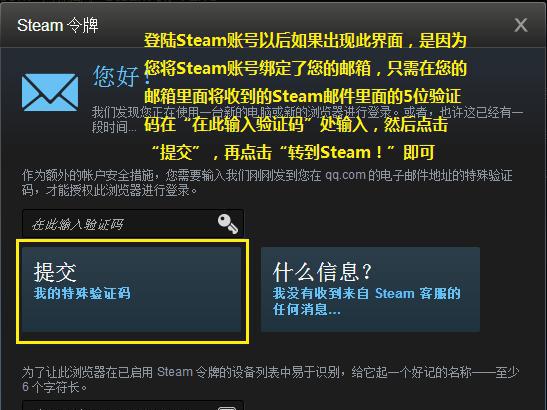
Task: Click paragraph beginning 为了让此浏览器
Action: [270, 379]
